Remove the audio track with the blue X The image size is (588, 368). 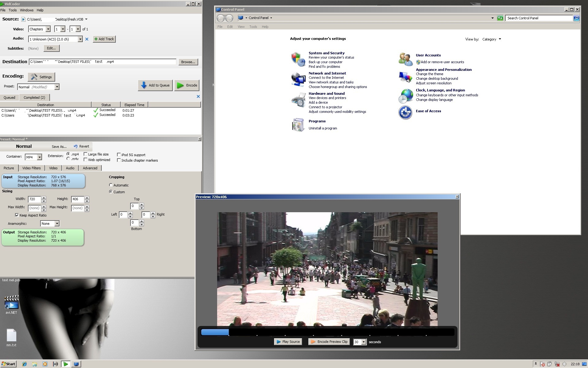(87, 39)
